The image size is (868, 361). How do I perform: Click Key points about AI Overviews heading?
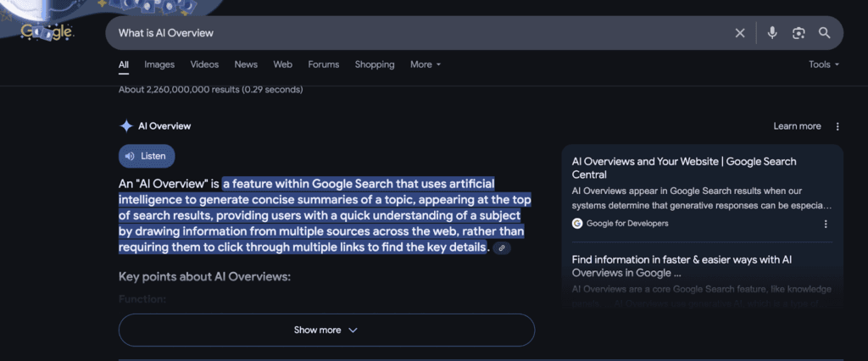point(204,276)
